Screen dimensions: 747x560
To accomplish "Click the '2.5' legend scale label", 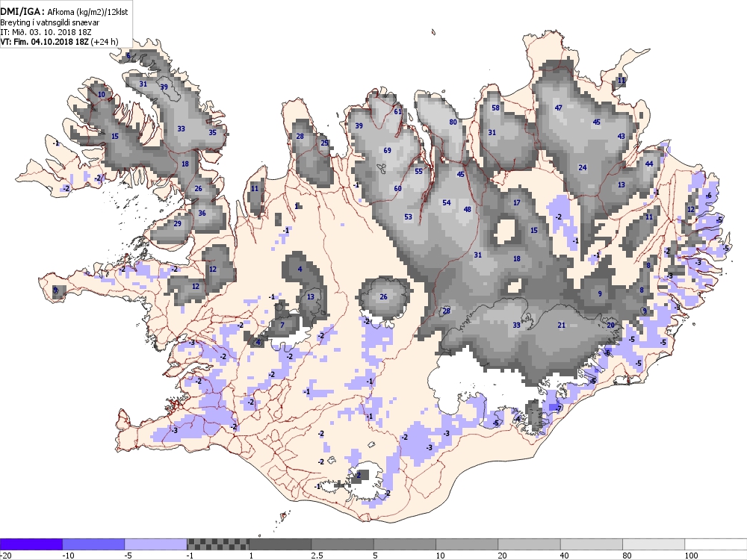I will click(x=316, y=556).
